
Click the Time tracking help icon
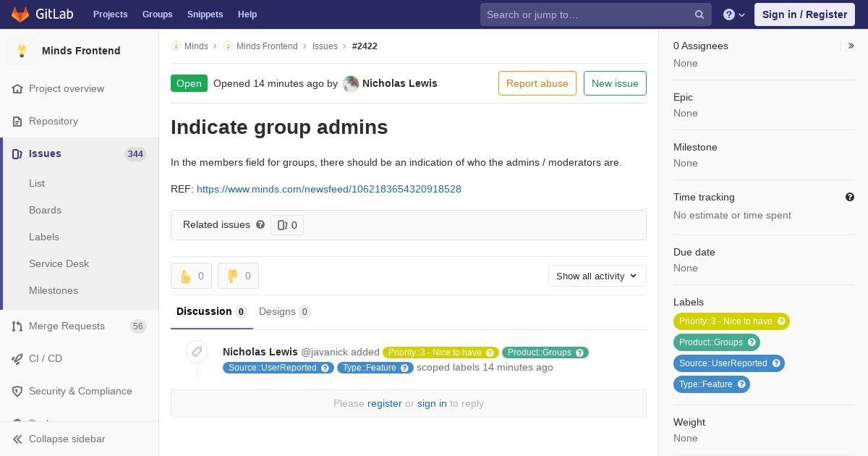click(x=849, y=197)
